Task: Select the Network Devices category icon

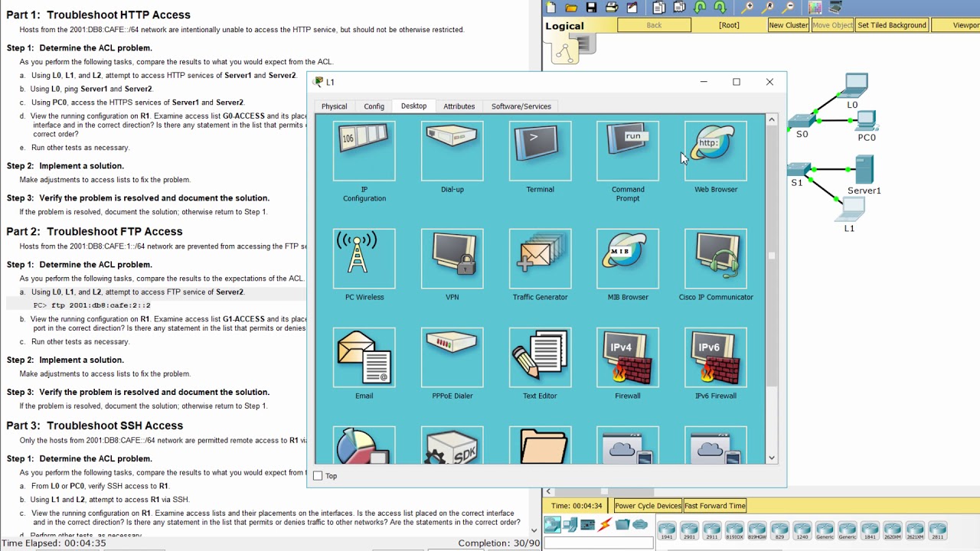Action: [x=552, y=525]
